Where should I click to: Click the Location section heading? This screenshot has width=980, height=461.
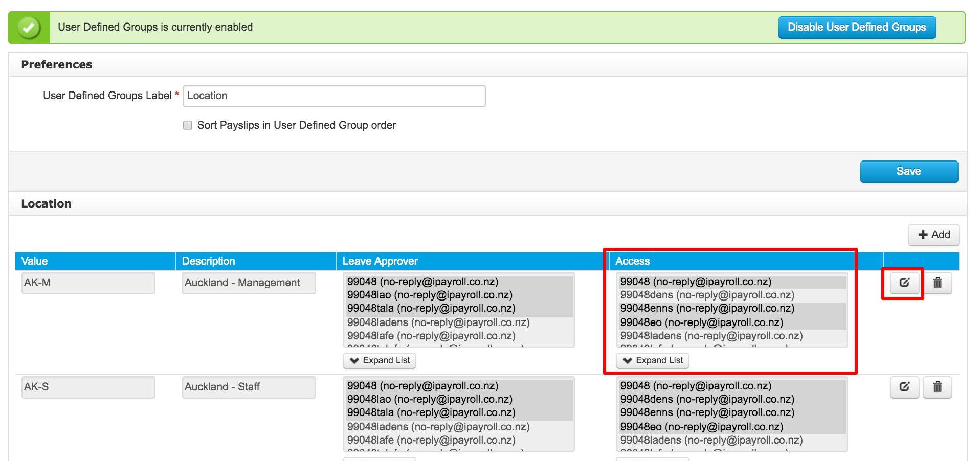coord(46,204)
